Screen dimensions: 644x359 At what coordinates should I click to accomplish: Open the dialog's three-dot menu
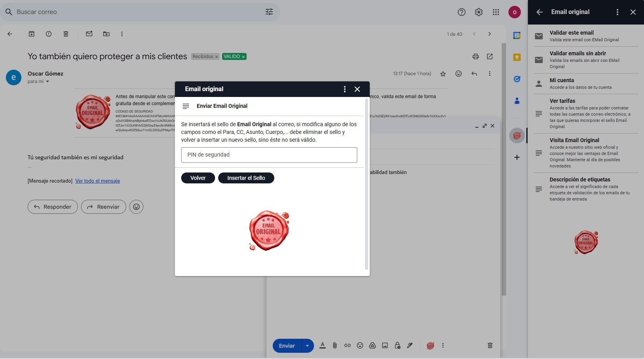[x=345, y=89]
